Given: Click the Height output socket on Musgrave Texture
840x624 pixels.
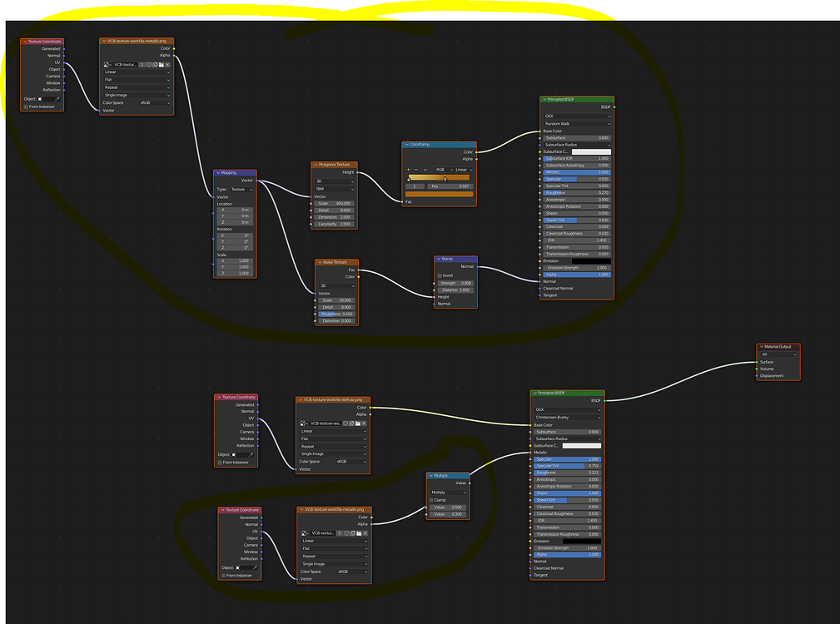Looking at the screenshot, I should (x=358, y=172).
